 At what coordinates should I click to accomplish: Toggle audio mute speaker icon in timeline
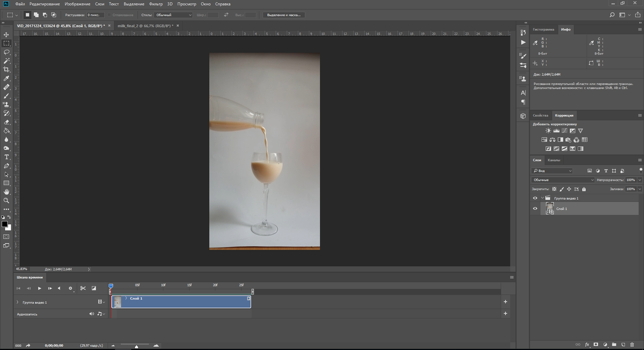(91, 313)
